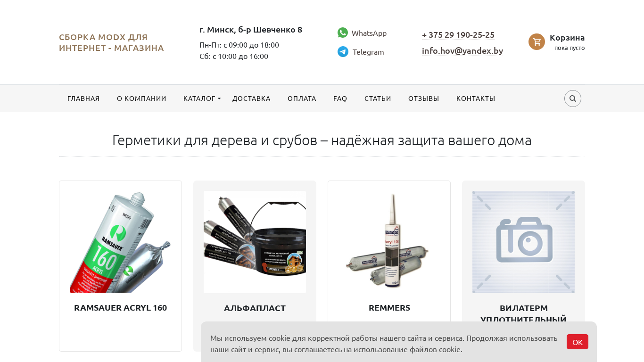The height and width of the screenshot is (362, 644).
Task: Click the search magnifier icon
Action: (573, 99)
